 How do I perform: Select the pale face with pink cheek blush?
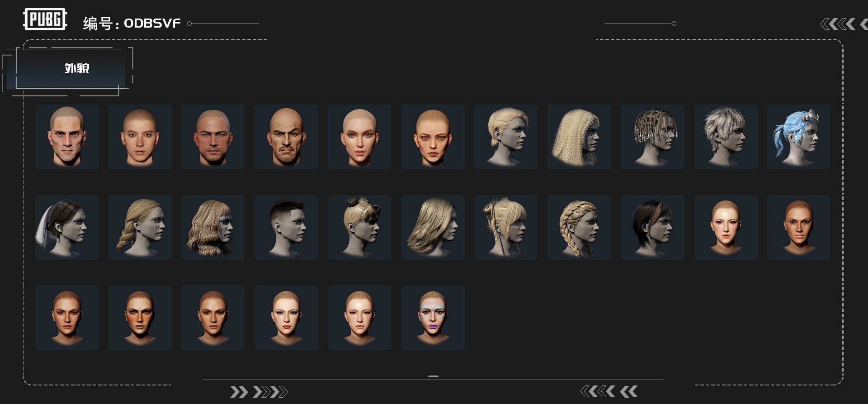726,227
